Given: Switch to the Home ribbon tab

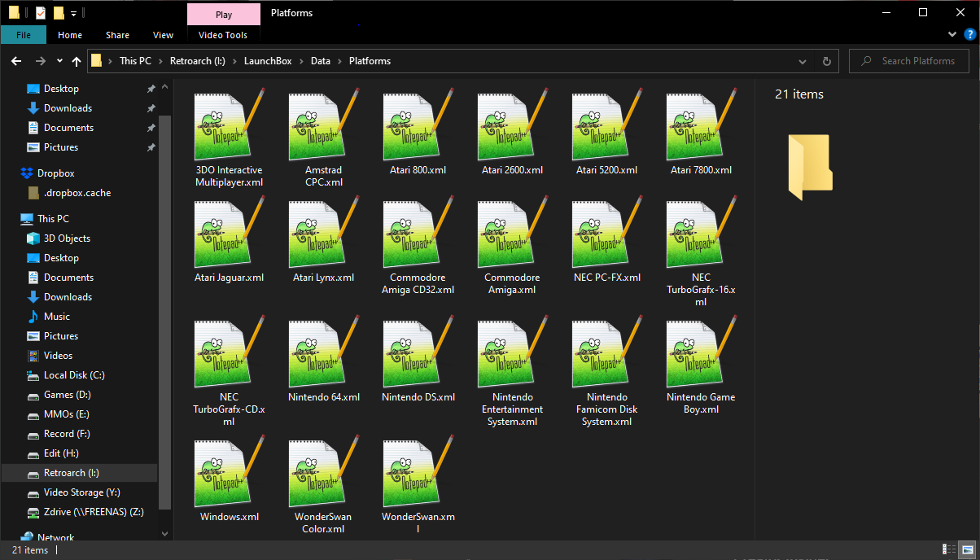Looking at the screenshot, I should click(x=70, y=35).
